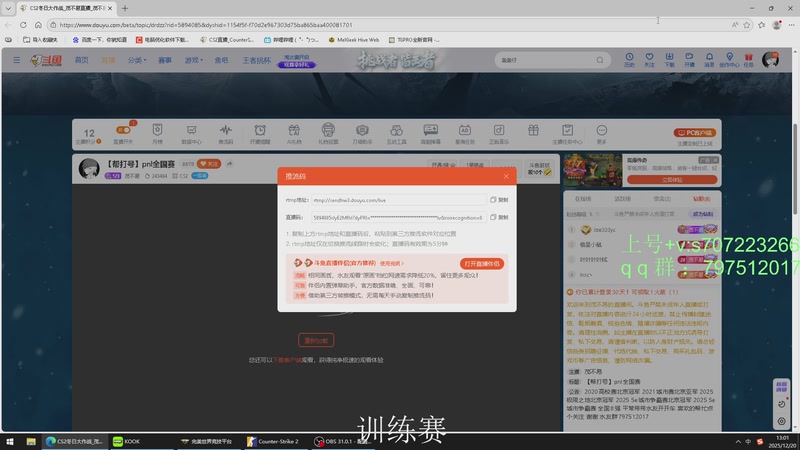
Task: Open the 互动工具 icon
Action: [396, 134]
